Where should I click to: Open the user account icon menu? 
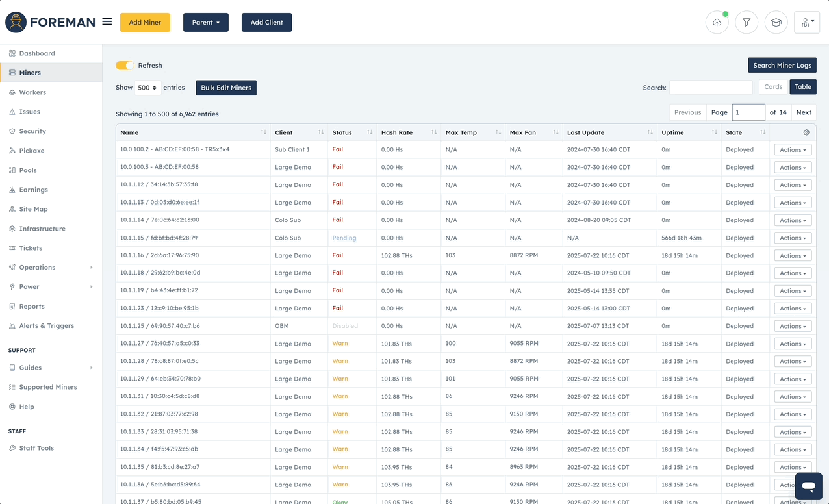(807, 23)
